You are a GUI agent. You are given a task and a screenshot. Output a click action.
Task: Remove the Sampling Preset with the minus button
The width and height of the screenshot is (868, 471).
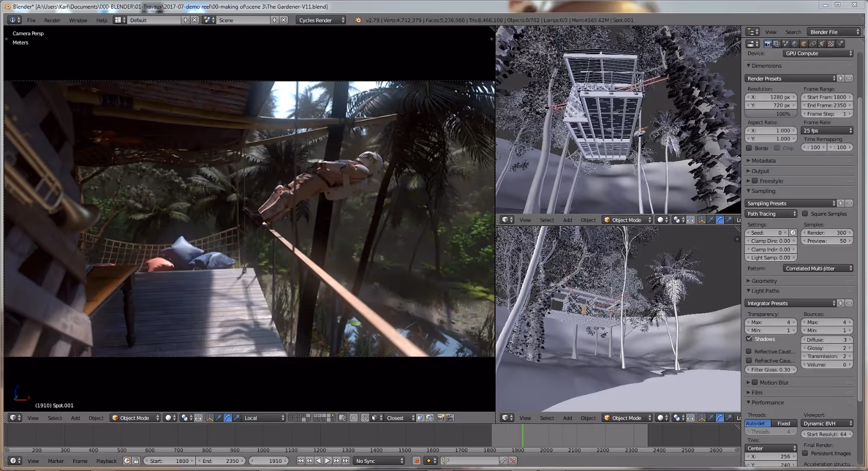(x=849, y=203)
